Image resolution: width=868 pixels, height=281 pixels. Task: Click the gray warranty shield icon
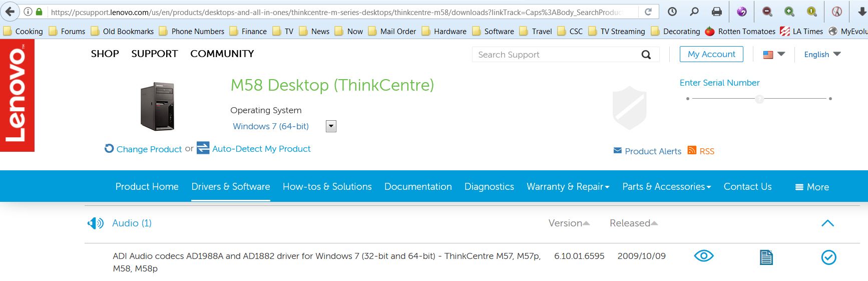click(629, 108)
